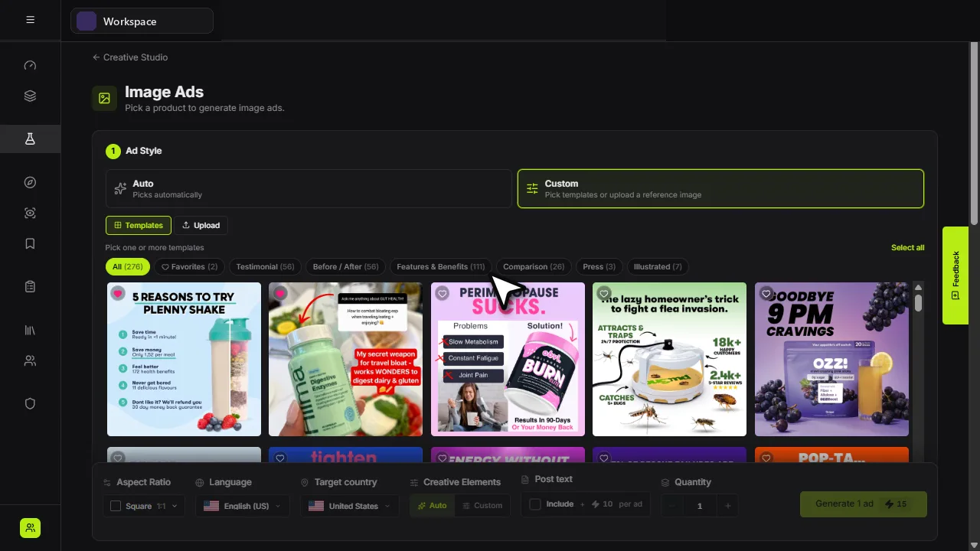Toggle the Include post text checkbox
Screen dimensions: 980x551
(535, 504)
